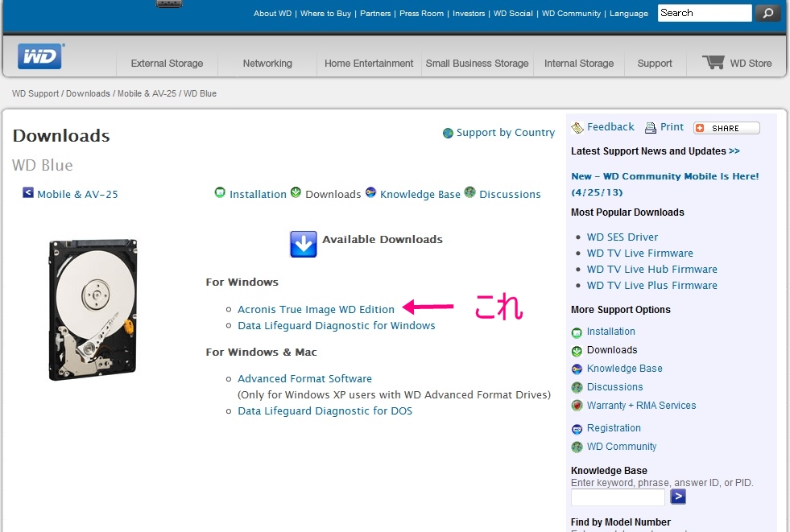Click the WD logo in the header
This screenshot has height=532, width=790.
point(39,56)
